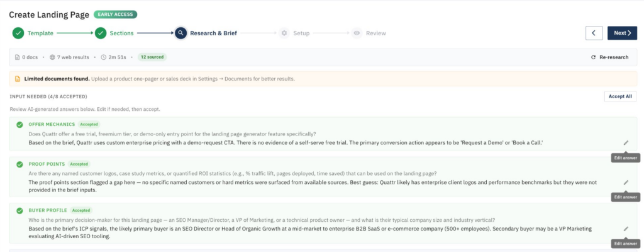The image size is (644, 252).
Task: Edit the Buyer Profile answer pencil icon
Action: point(626,229)
